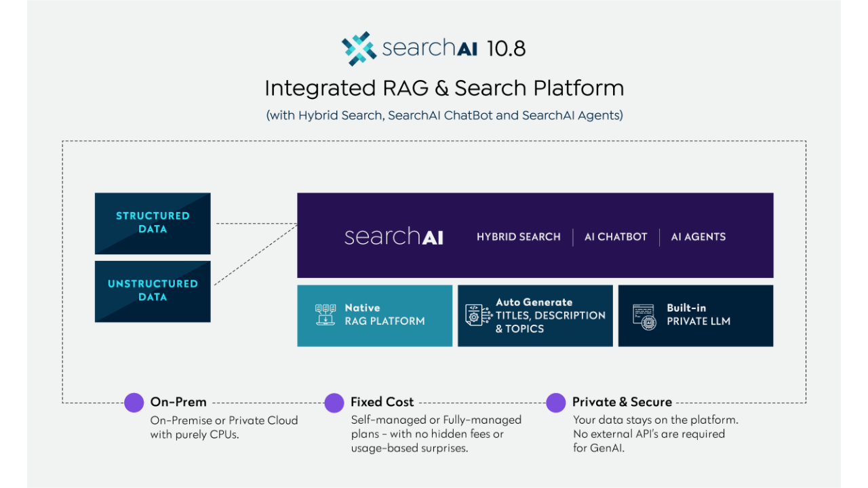
Task: Click the Integrated RAG & Search Platform heading
Action: point(444,88)
